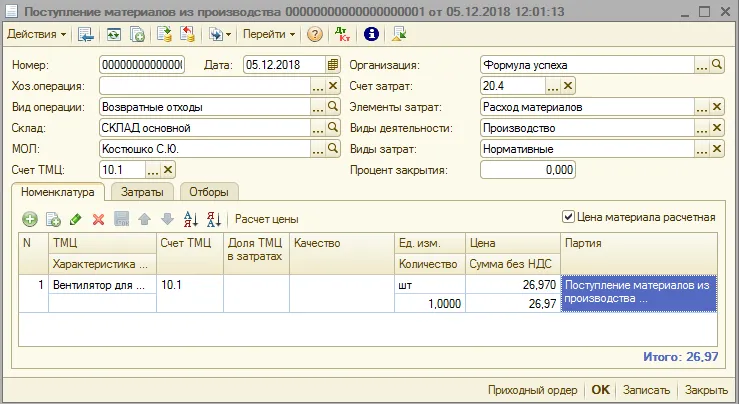The image size is (739, 404).
Task: Add a new row with green plus icon
Action: [x=30, y=219]
